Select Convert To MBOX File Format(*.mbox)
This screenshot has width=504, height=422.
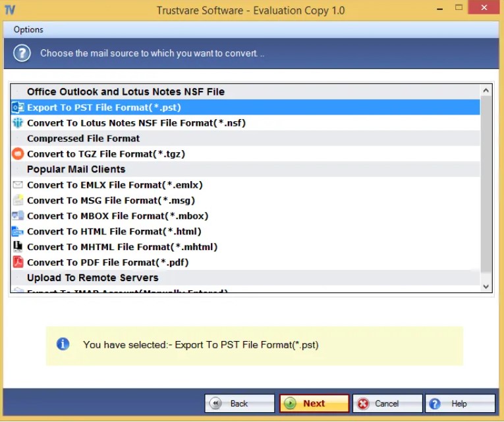(x=245, y=215)
